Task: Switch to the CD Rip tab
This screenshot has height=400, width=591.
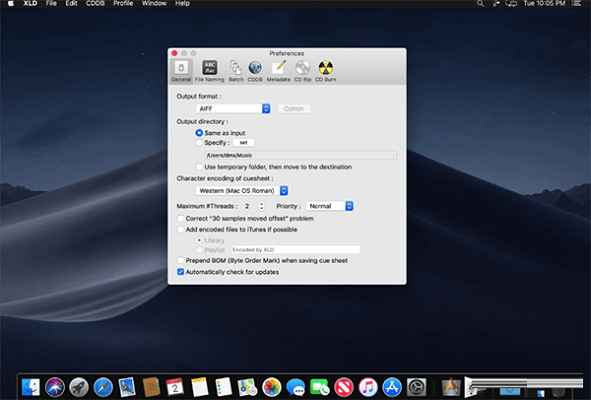Action: (x=303, y=71)
